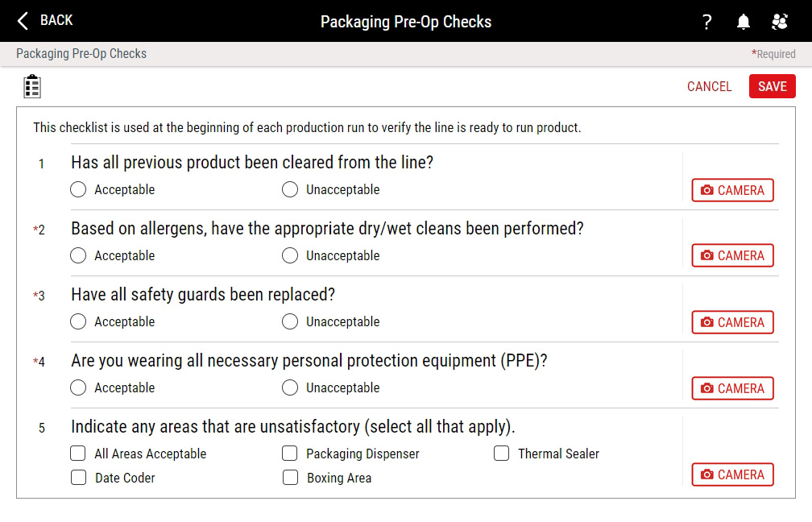Click the help question mark icon
Viewport: 812px width, 522px height.
point(706,22)
